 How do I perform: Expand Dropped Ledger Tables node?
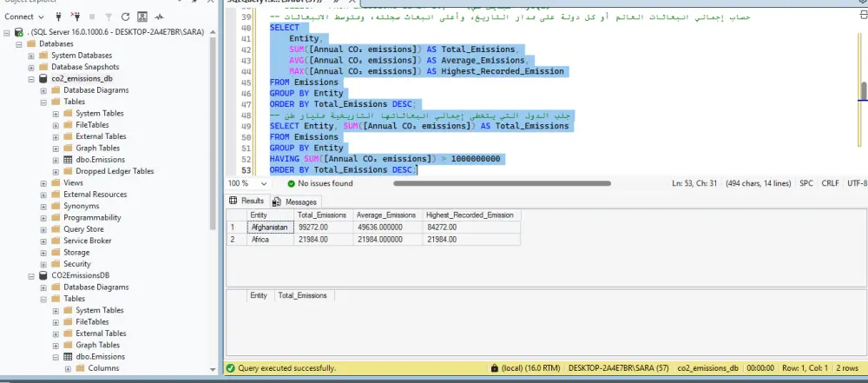point(56,171)
